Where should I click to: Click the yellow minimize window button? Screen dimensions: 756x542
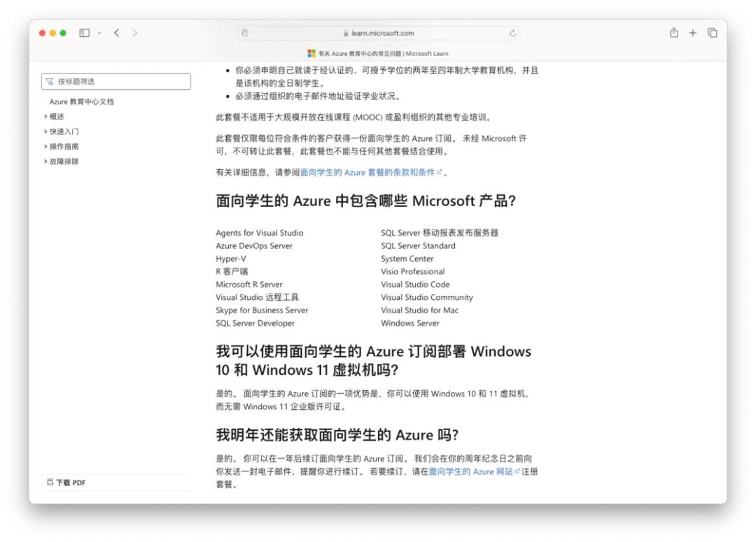click(52, 33)
